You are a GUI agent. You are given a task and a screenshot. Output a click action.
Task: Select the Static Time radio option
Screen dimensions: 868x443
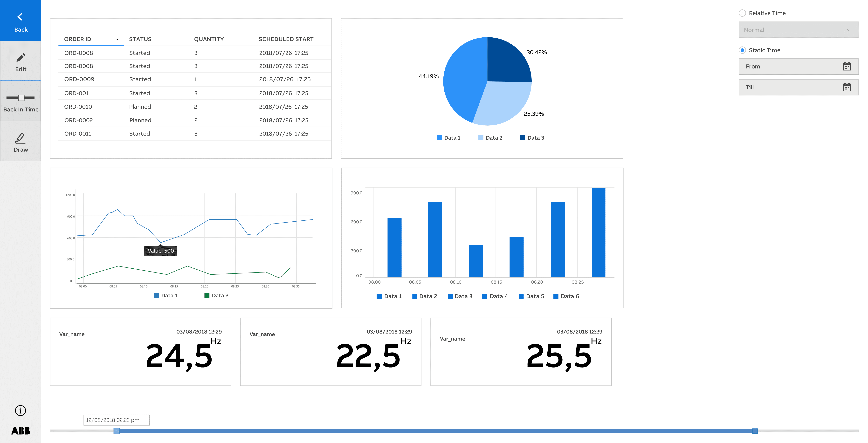pos(742,50)
